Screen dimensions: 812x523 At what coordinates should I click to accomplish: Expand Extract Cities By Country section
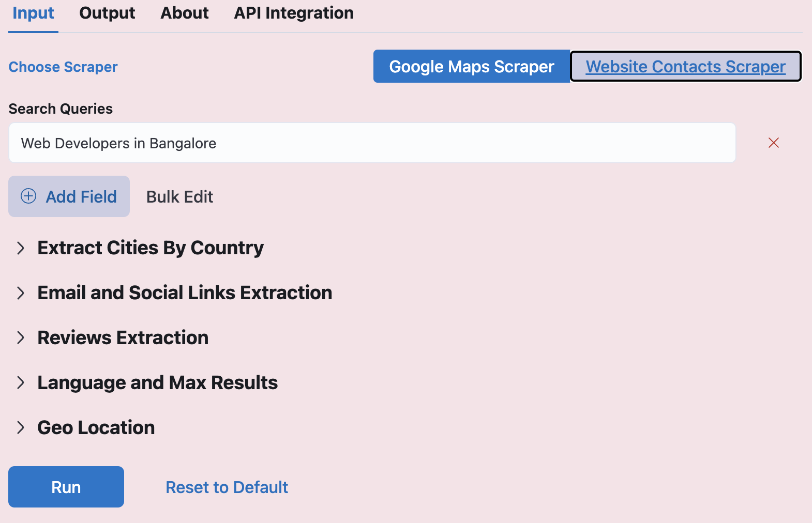pos(140,248)
